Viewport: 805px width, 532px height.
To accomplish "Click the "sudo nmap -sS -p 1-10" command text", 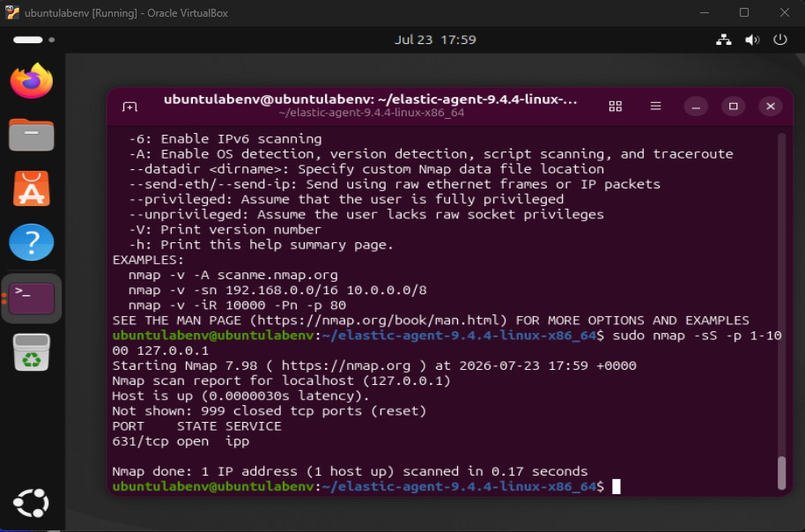I will coord(698,336).
